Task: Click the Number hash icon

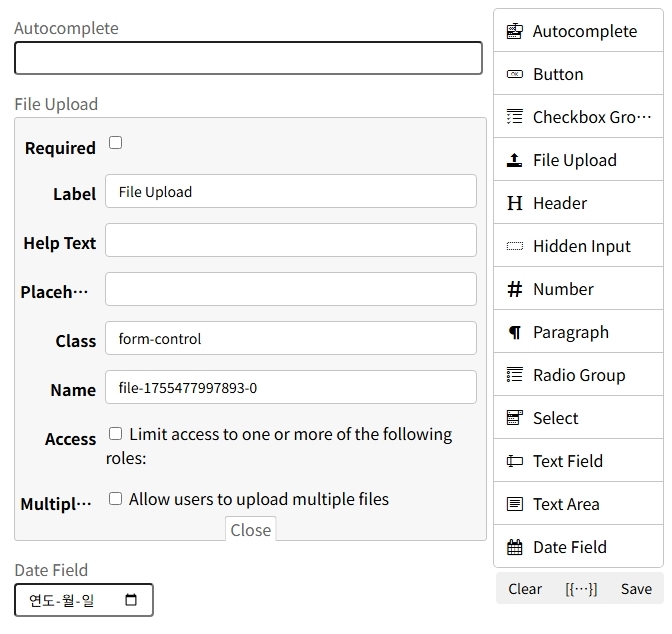Action: point(514,289)
